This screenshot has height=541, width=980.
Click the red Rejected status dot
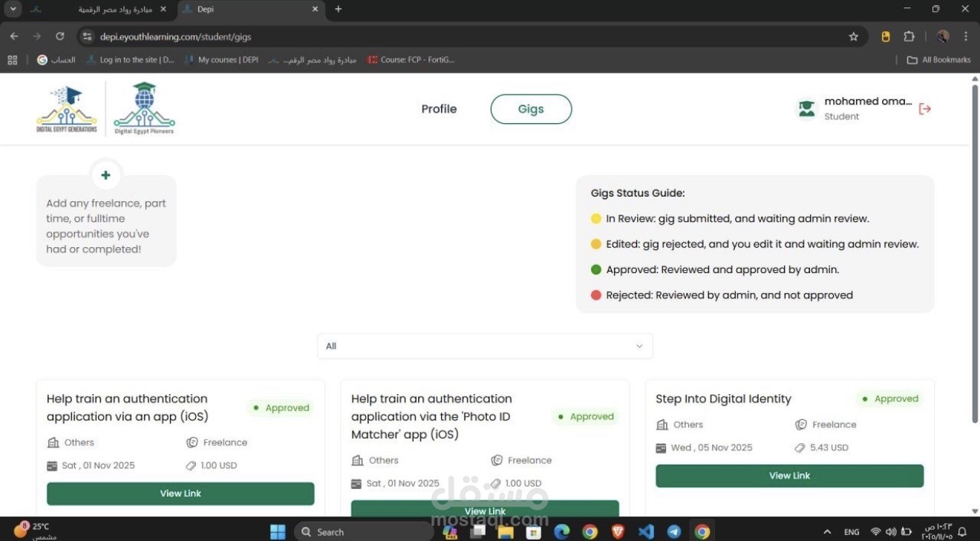(x=595, y=295)
